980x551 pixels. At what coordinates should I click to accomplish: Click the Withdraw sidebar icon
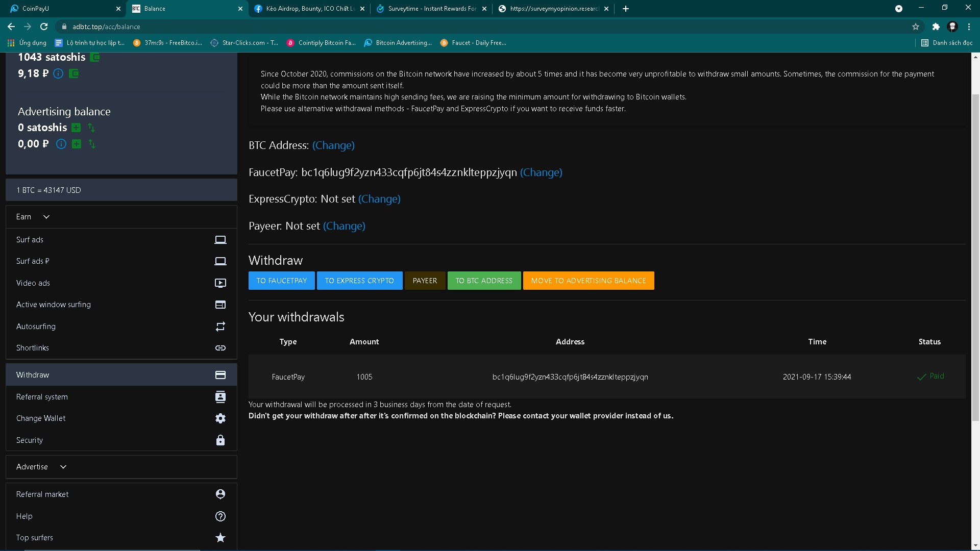220,375
